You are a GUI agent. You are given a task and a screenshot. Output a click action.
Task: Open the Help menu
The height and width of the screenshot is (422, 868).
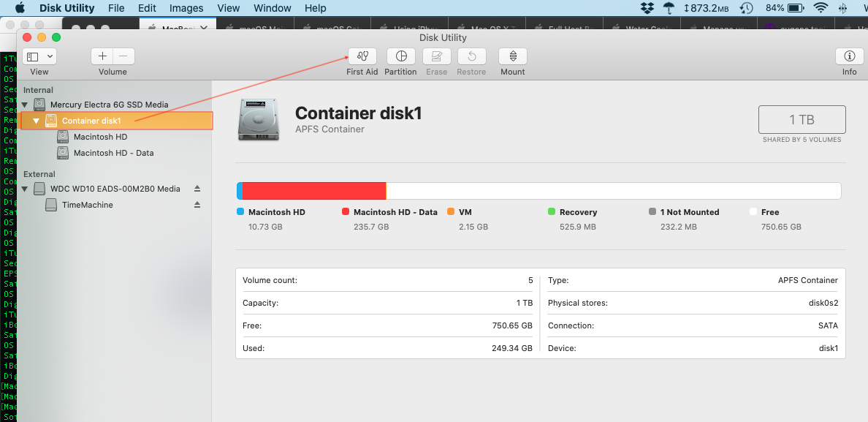pyautogui.click(x=316, y=8)
